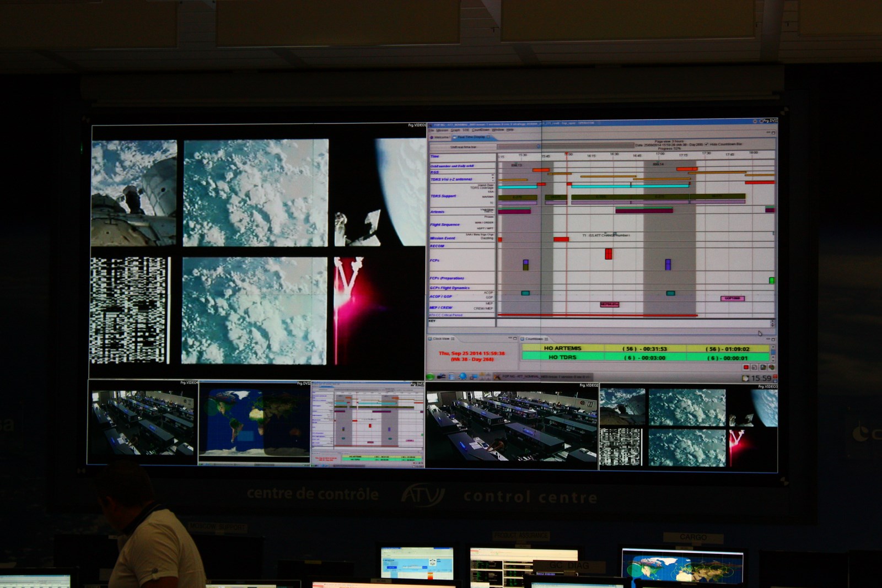Maximize the Clock View panel
This screenshot has height=588, width=882.
tap(515, 338)
